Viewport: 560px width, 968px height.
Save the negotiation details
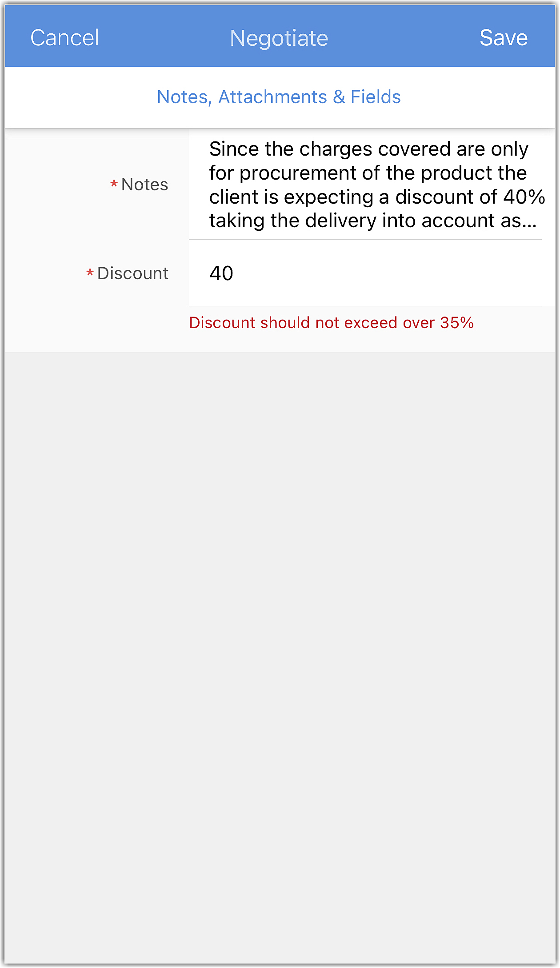pyautogui.click(x=503, y=38)
